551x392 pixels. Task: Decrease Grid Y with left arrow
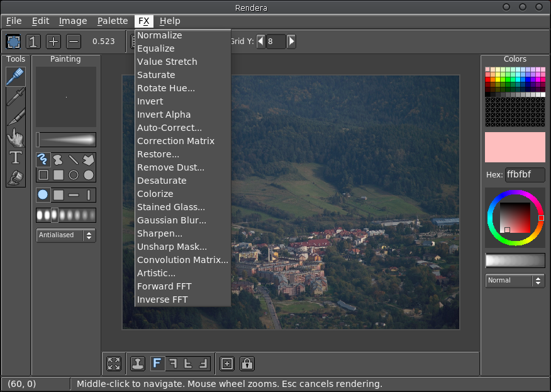point(261,42)
